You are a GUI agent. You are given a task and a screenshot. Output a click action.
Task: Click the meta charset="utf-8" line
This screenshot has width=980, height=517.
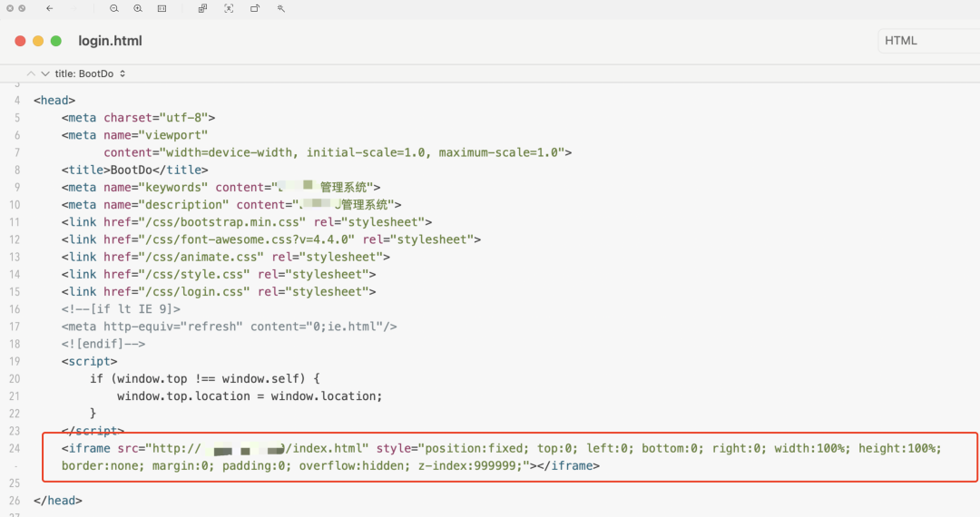coord(138,117)
